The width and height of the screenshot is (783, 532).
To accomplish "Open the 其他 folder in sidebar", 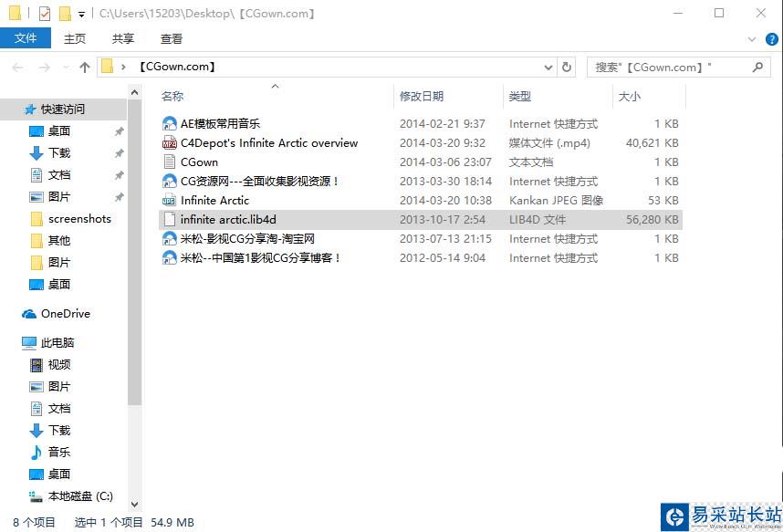I will click(59, 241).
